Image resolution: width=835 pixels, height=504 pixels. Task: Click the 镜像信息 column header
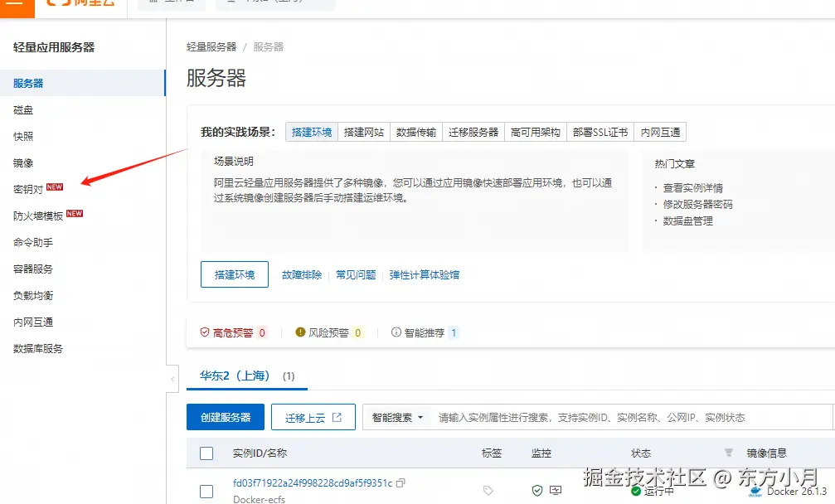pos(766,453)
